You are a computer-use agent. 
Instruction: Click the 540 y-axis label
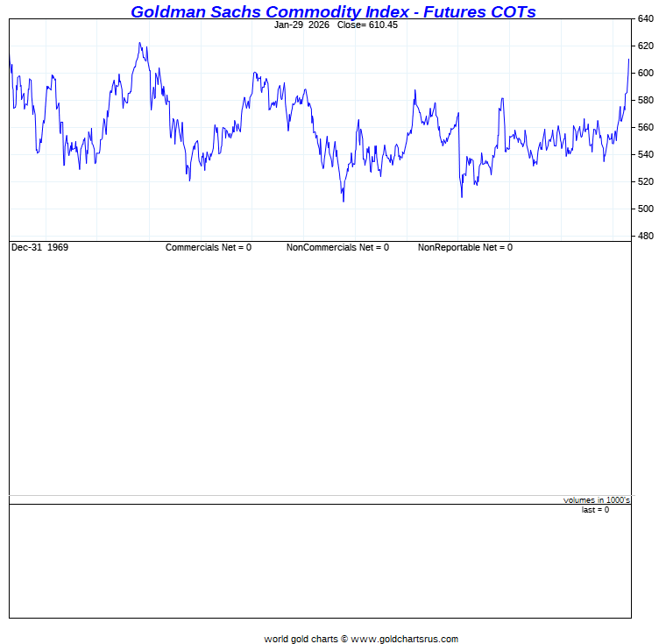[646, 154]
